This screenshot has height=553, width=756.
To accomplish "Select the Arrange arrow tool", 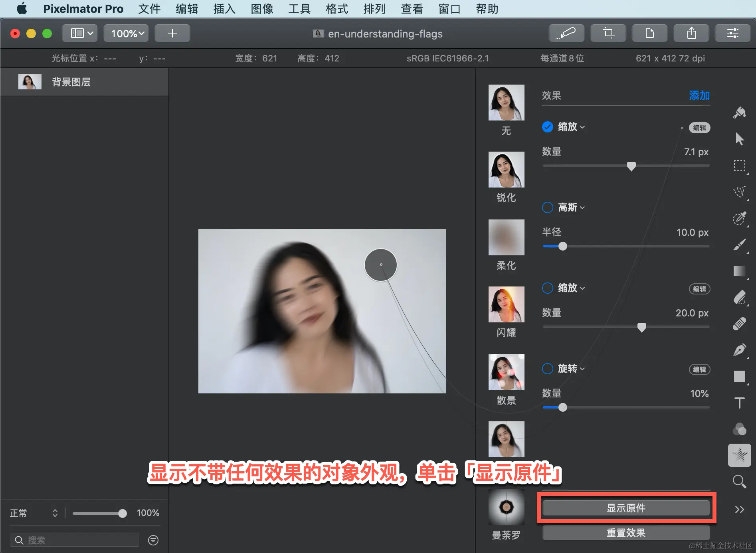I will pos(739,139).
